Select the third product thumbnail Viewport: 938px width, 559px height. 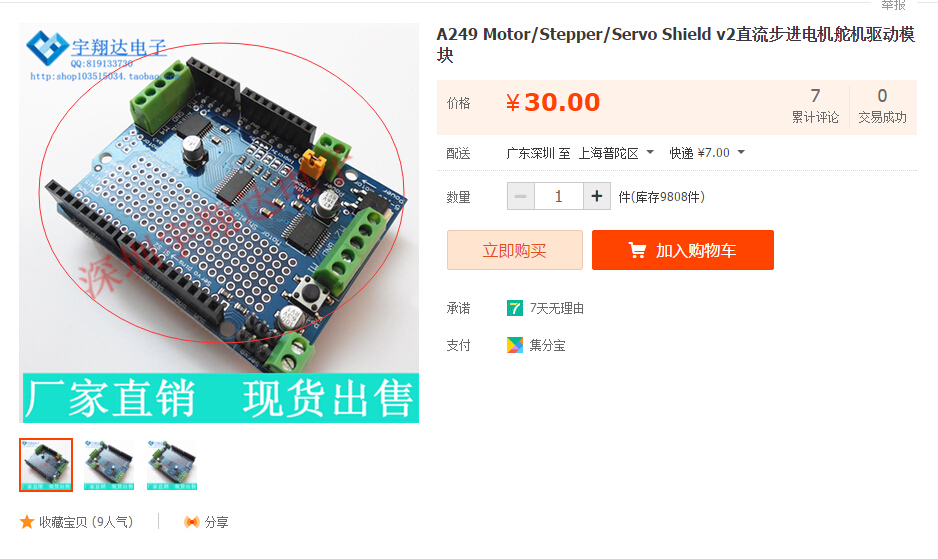click(x=172, y=465)
